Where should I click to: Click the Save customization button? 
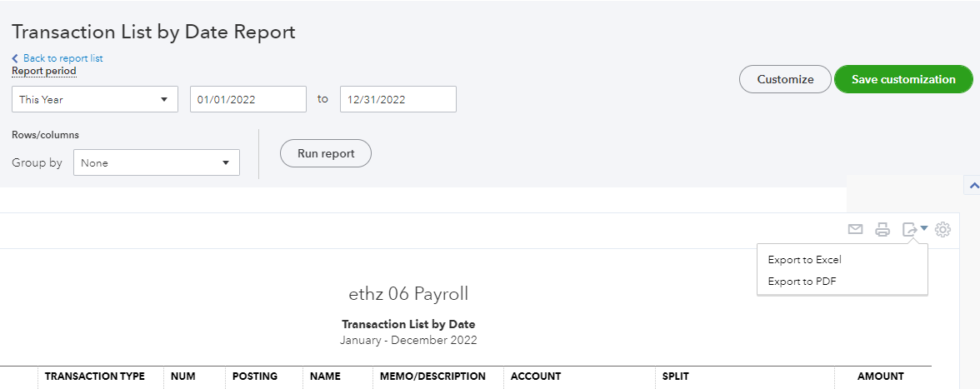click(x=903, y=79)
